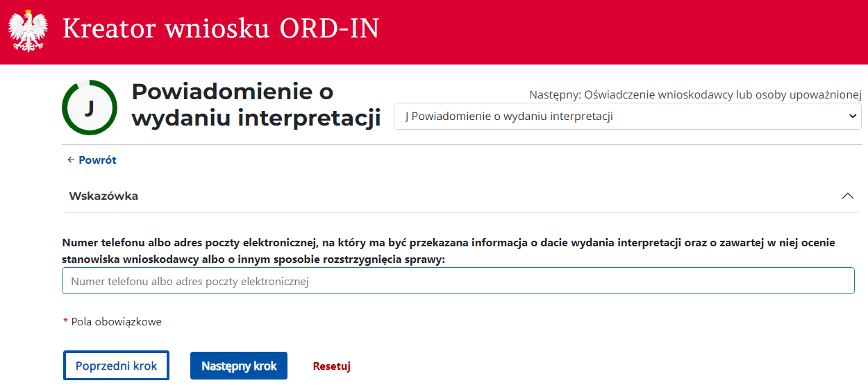
Task: Click the bold label above the phone/email field
Action: click(x=448, y=250)
